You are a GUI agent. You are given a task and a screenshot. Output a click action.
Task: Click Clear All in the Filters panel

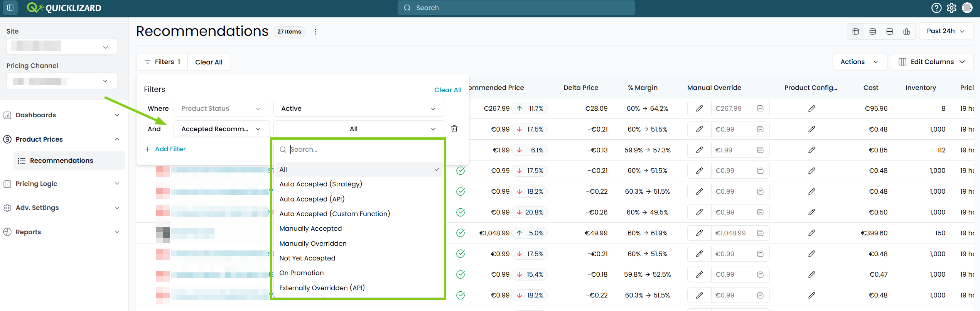point(448,90)
